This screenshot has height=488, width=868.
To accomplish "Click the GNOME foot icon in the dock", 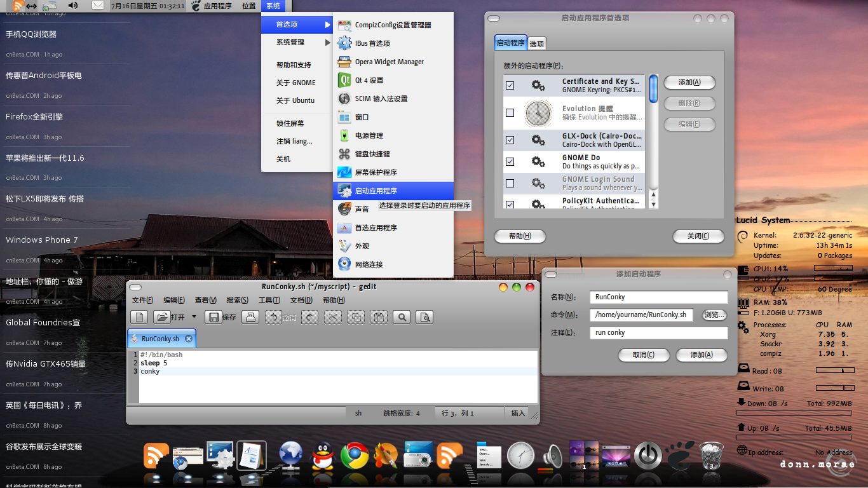I will [680, 455].
